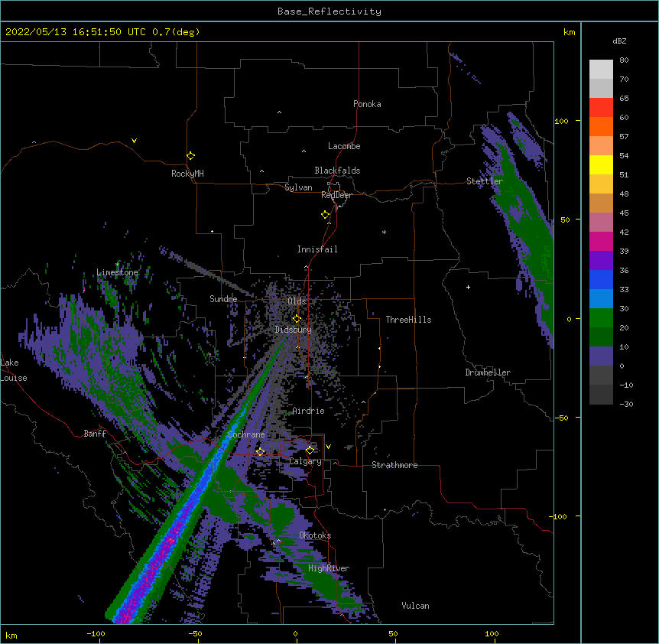
Task: Pick the 80 dBZ light gray swatch
Action: (x=601, y=70)
